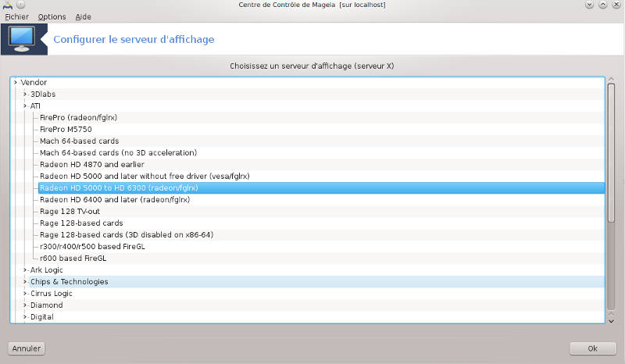This screenshot has width=625, height=364.
Task: Maximize the Mageia Control Center window
Action: click(x=603, y=5)
